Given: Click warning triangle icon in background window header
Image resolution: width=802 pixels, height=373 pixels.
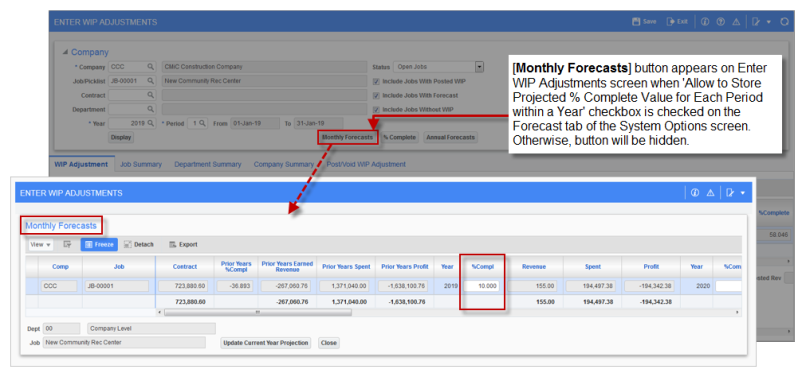Looking at the screenshot, I should pos(736,22).
